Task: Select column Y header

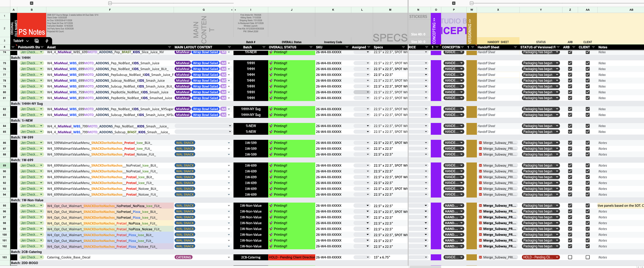Action: (541, 10)
